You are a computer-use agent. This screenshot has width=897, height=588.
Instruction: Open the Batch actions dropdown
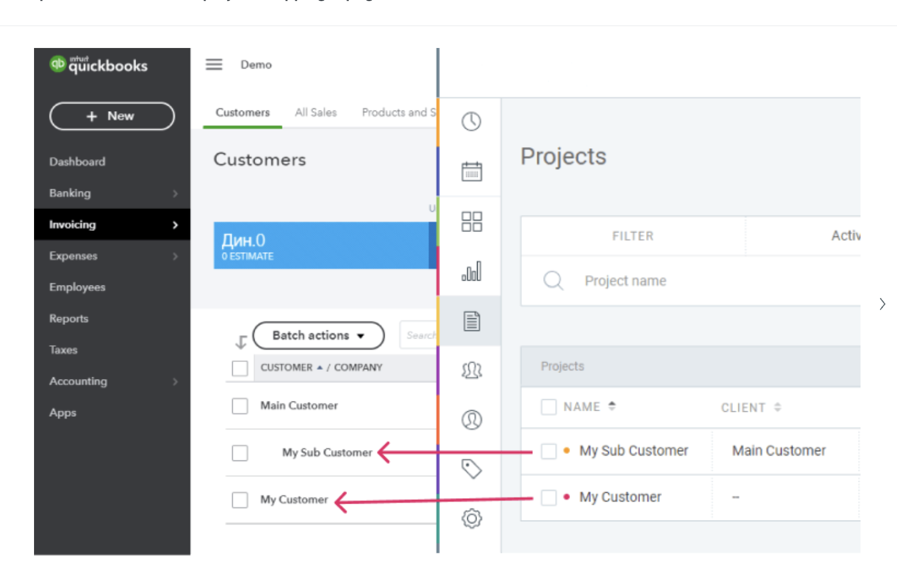[x=318, y=335]
